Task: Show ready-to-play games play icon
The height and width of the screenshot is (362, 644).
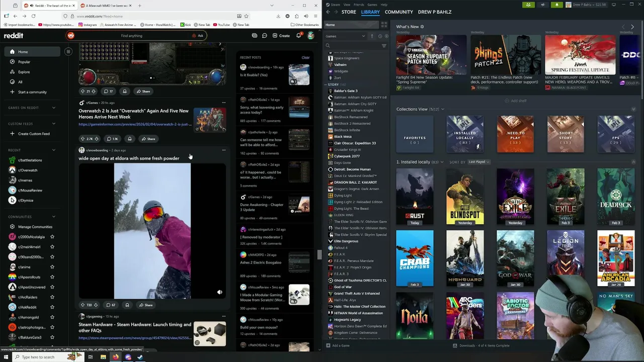Action: click(x=386, y=36)
